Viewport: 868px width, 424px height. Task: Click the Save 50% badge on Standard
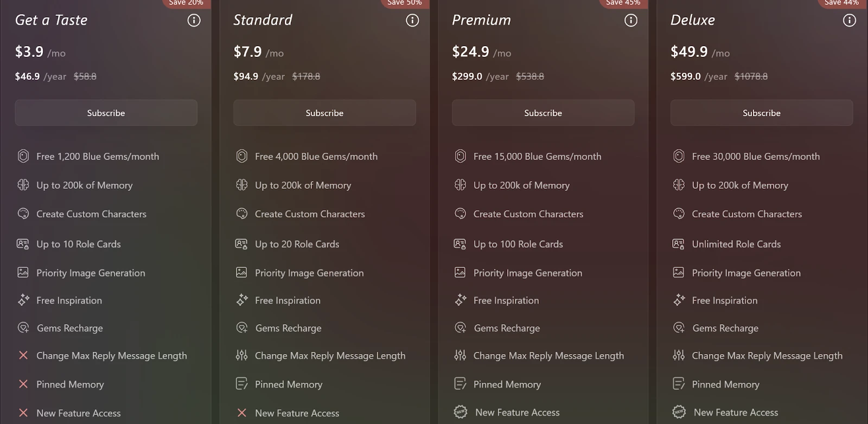(x=404, y=3)
